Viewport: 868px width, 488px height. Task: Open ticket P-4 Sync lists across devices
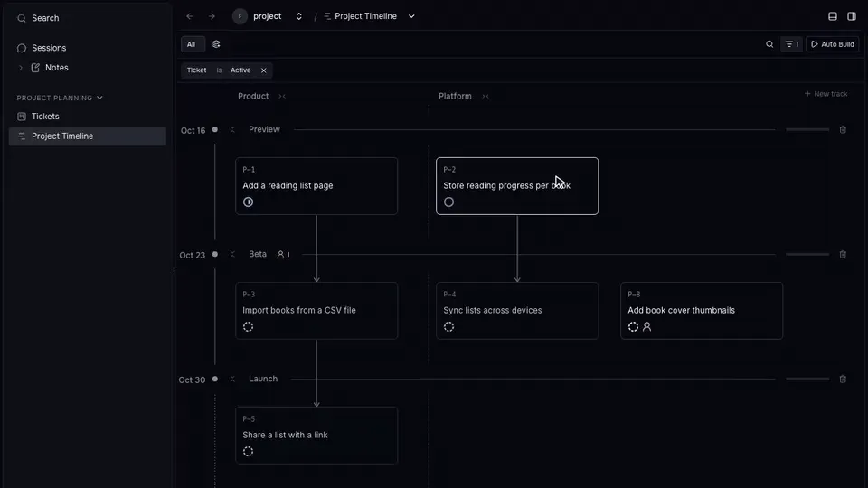[x=517, y=311]
